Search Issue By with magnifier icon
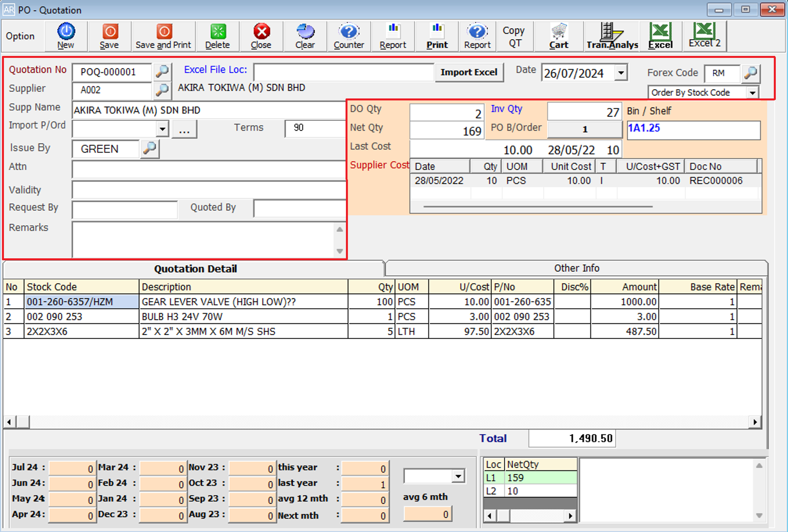Screen dimensions: 788x532 (150, 148)
